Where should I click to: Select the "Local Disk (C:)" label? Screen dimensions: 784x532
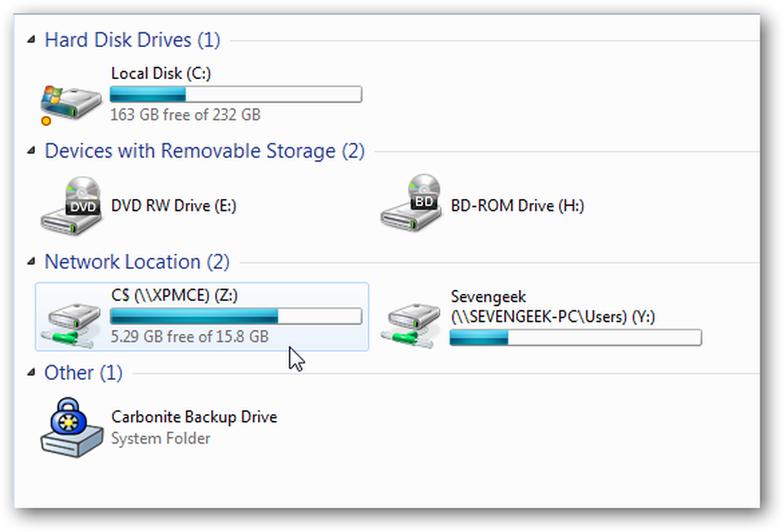tap(161, 74)
